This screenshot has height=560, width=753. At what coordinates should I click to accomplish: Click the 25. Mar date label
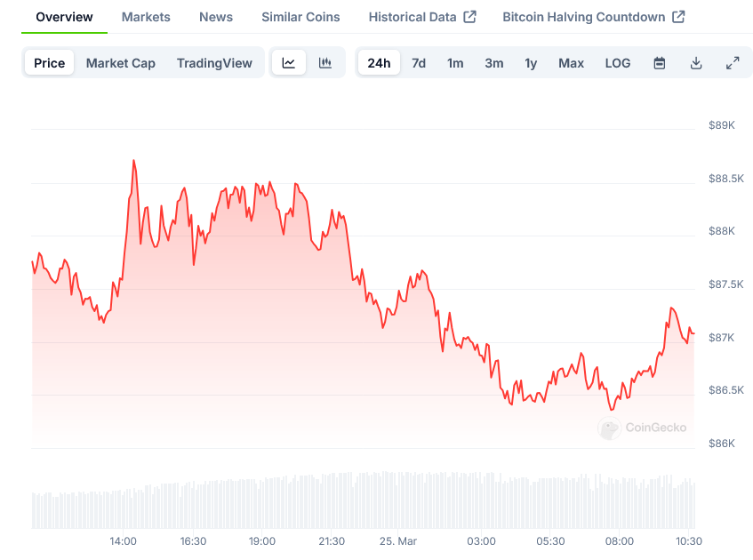[398, 541]
